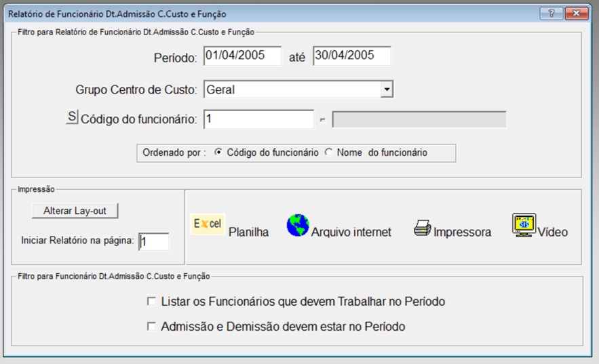Export report via Excel Planilha icon
599x364 pixels.
(208, 224)
